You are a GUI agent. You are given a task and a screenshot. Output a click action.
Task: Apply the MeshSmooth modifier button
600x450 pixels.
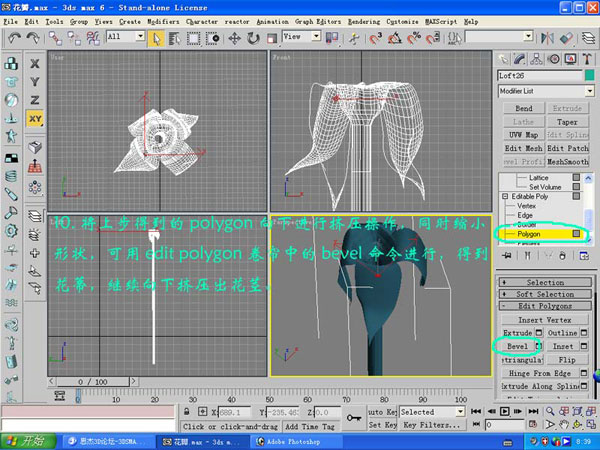point(567,161)
